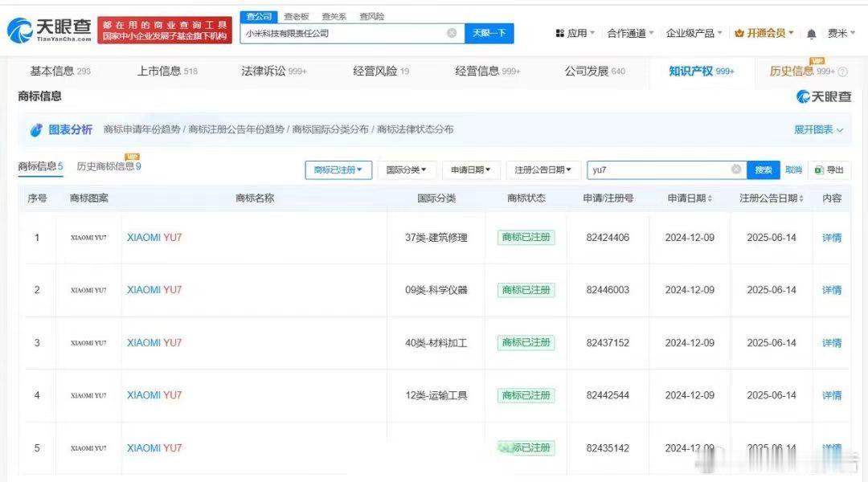Click the 取消 link beside search
The width and height of the screenshot is (868, 482).
pos(794,170)
